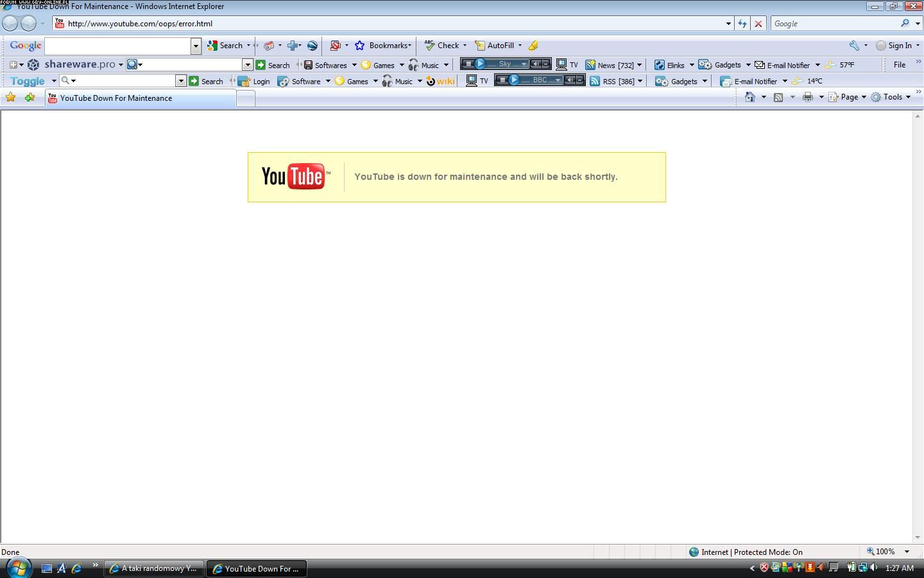Select the YouTube Down For Maintenance tab
This screenshot has height=578, width=924.
pos(140,98)
